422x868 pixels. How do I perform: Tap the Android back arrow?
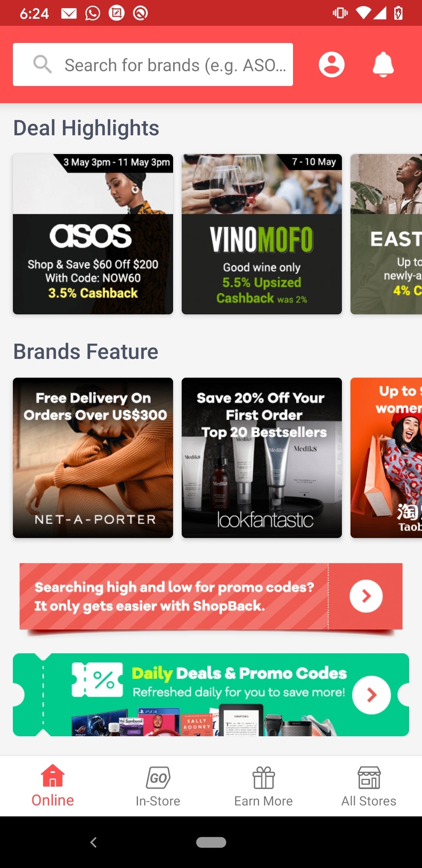click(93, 842)
